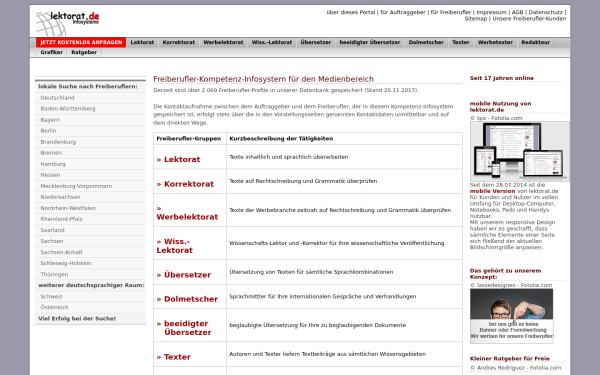Select Brandenburg in local search

90,142
